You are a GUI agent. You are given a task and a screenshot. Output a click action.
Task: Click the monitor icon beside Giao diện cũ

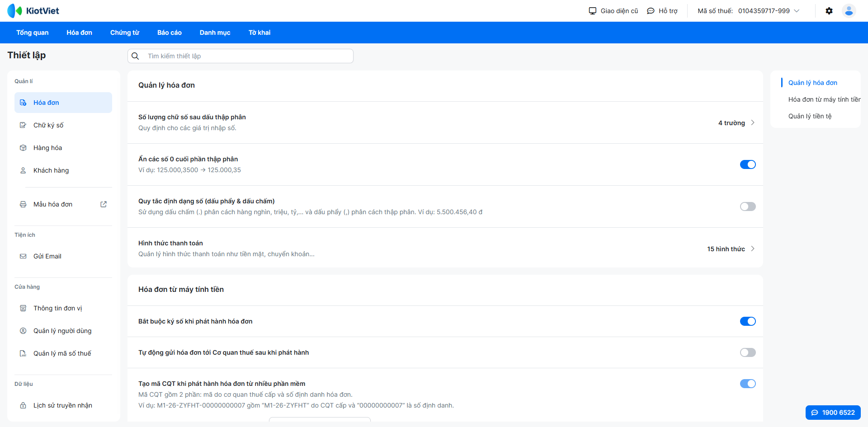[x=592, y=11]
